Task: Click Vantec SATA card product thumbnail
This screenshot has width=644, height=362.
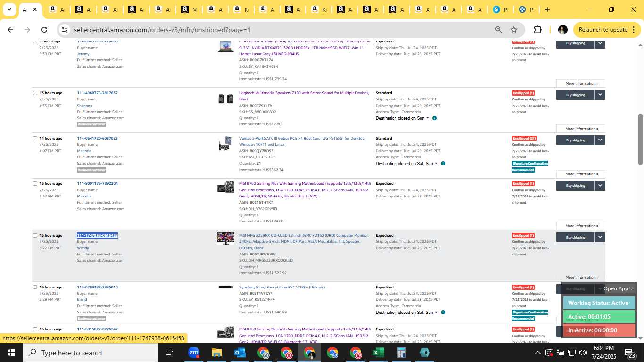Action: click(225, 143)
